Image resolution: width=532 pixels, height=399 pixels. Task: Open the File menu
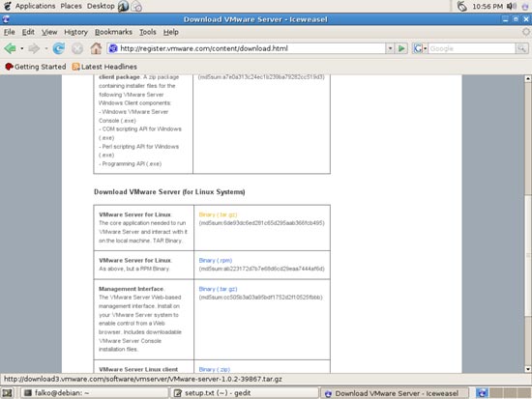9,32
